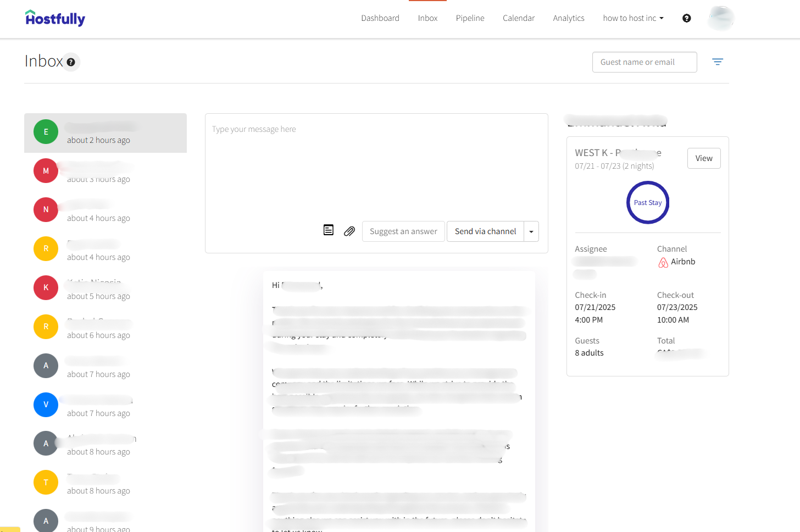Click the Send via channel button
Viewport: 800px width, 532px height.
pyautogui.click(x=485, y=231)
